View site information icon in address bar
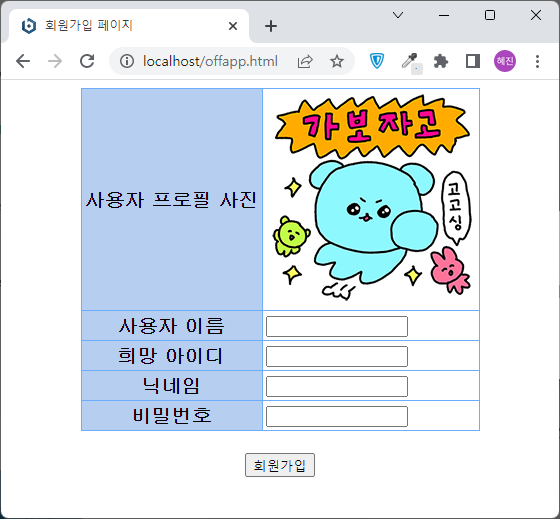Screen dimensions: 560x519 [127, 61]
